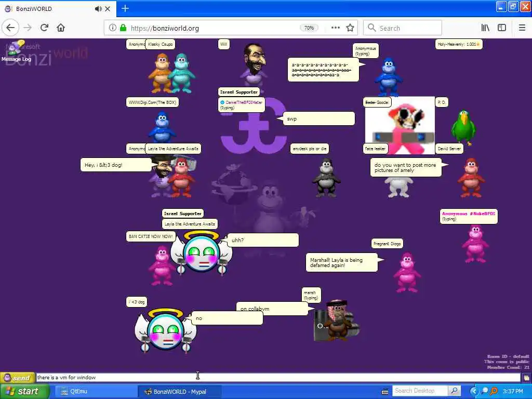532x399 pixels.
Task: Click the send button
Action: tap(18, 378)
